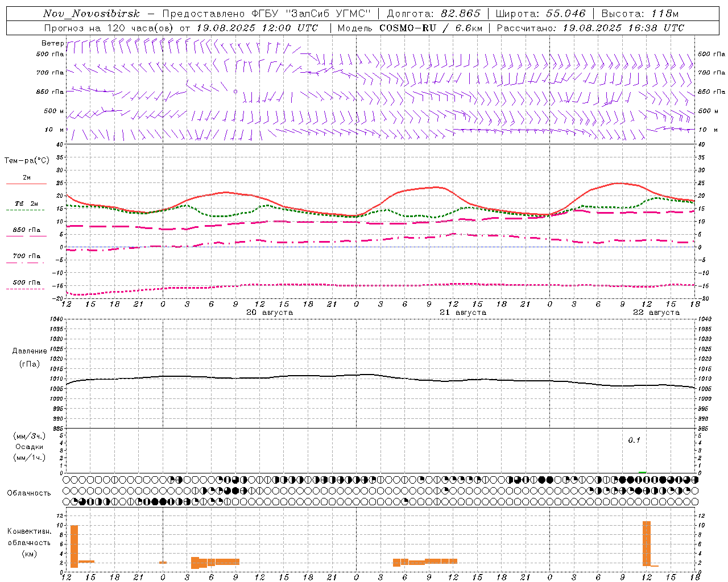728x582 pixels.
Task: Click the 700 гПа temperature legend entry
Action: [27, 256]
